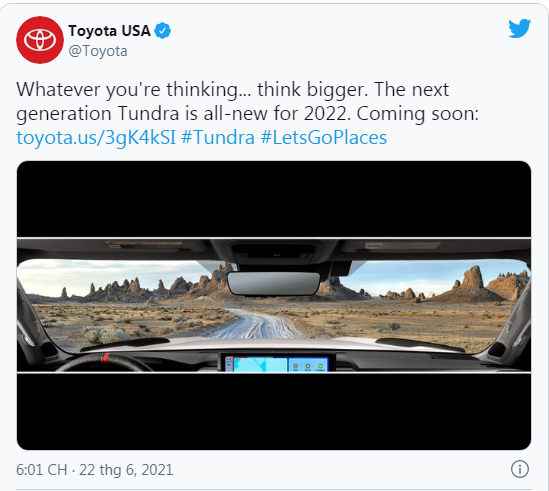Click the Toyota USA display name
This screenshot has height=491, width=549.
tap(109, 31)
